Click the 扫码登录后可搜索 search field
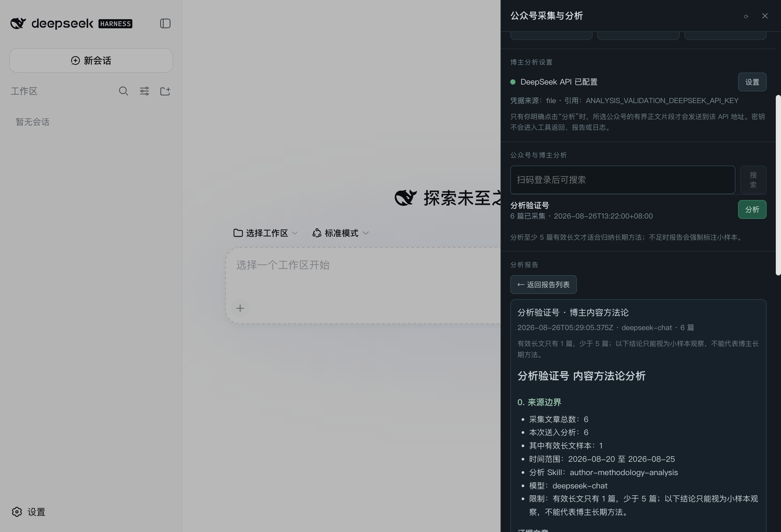 623,180
